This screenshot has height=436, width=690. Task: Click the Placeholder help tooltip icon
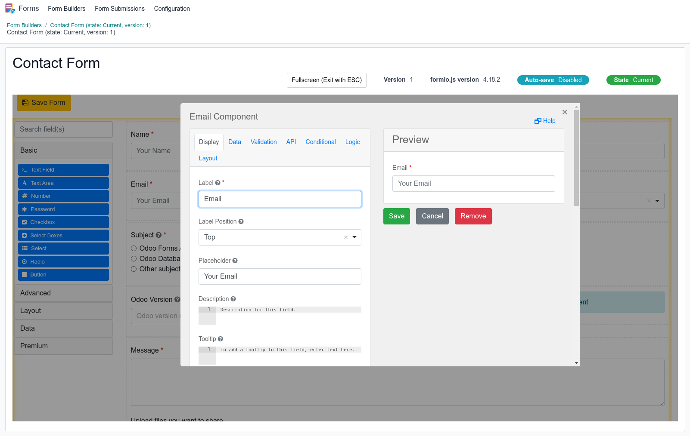[236, 260]
